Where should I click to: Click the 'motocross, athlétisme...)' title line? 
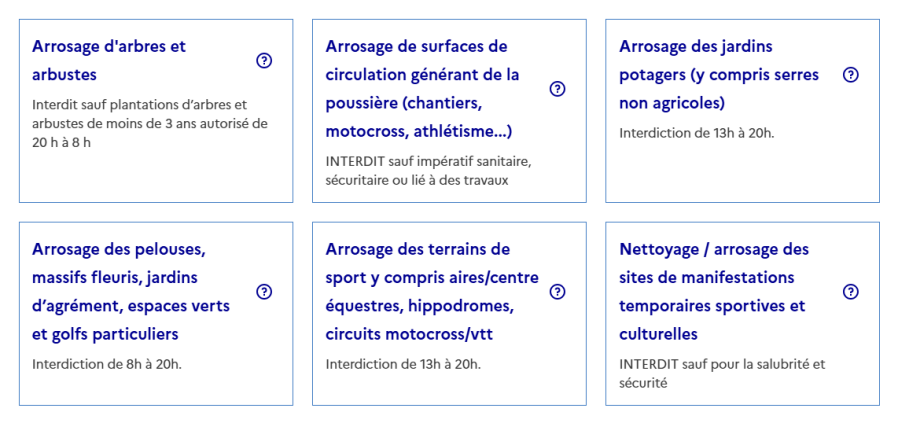(419, 132)
